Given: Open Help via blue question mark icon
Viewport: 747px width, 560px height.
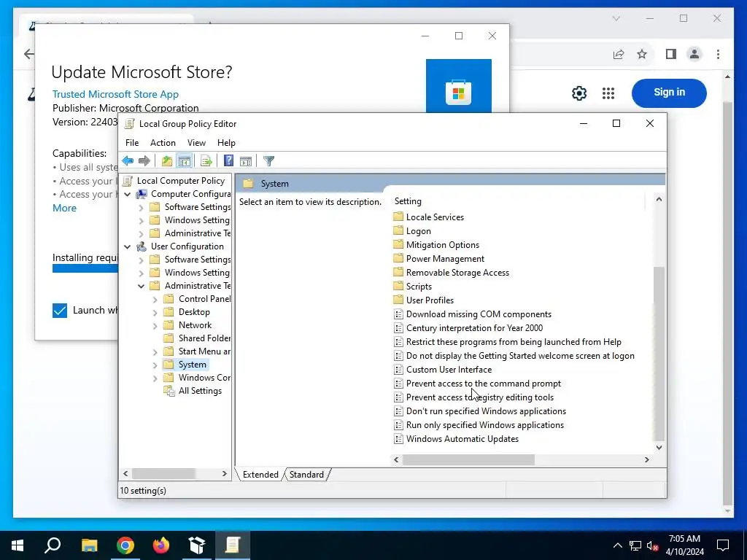Looking at the screenshot, I should 228,161.
